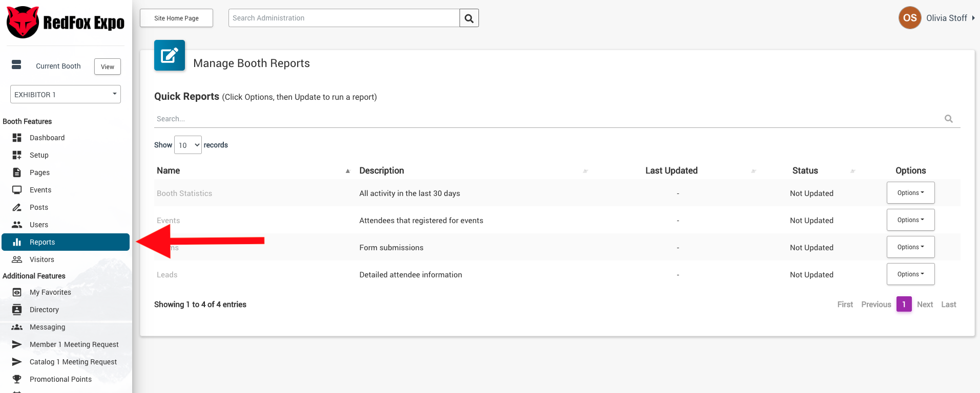Screen dimensions: 980x393
Task: Click the Visitors icon in sidebar
Action: click(17, 259)
